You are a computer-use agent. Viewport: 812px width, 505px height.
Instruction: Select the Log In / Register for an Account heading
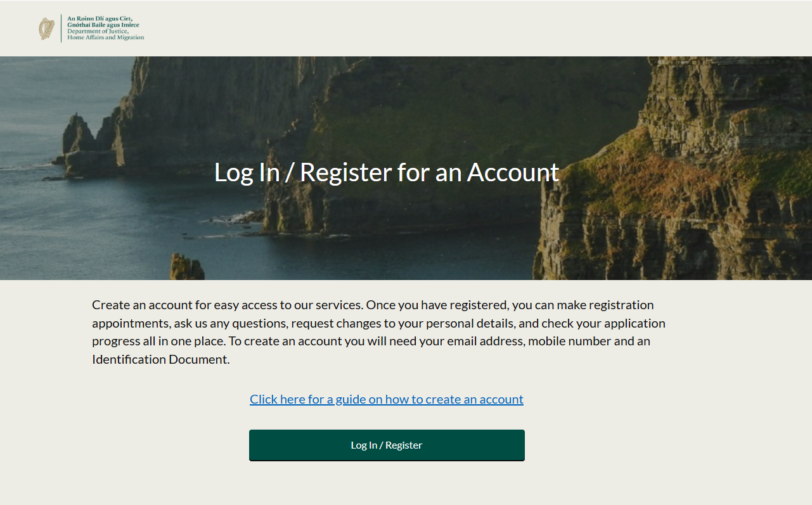pyautogui.click(x=387, y=172)
